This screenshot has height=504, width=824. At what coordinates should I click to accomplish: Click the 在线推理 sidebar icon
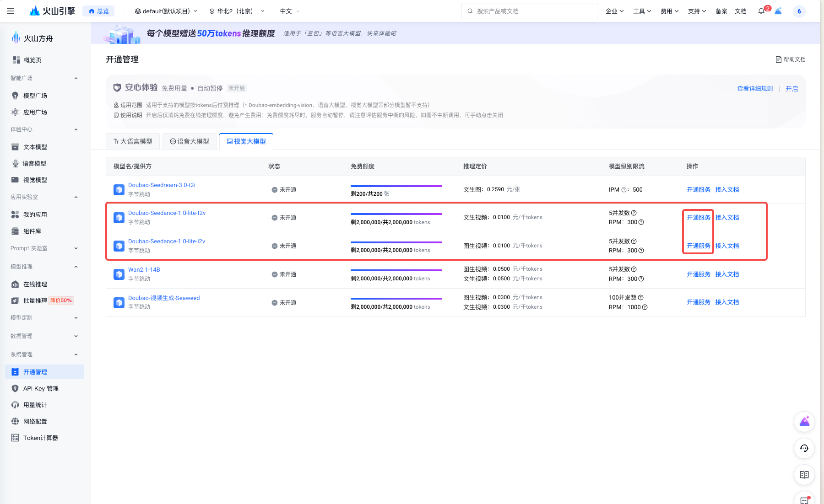(15, 284)
